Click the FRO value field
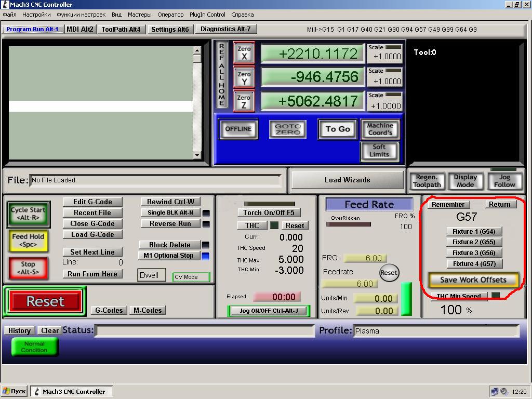The image size is (532, 399). 365,258
